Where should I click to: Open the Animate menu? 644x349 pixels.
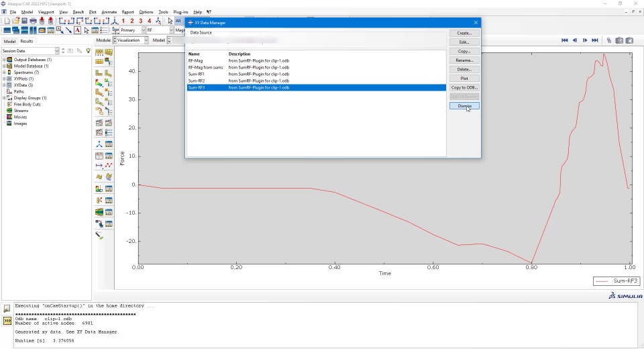pos(109,12)
